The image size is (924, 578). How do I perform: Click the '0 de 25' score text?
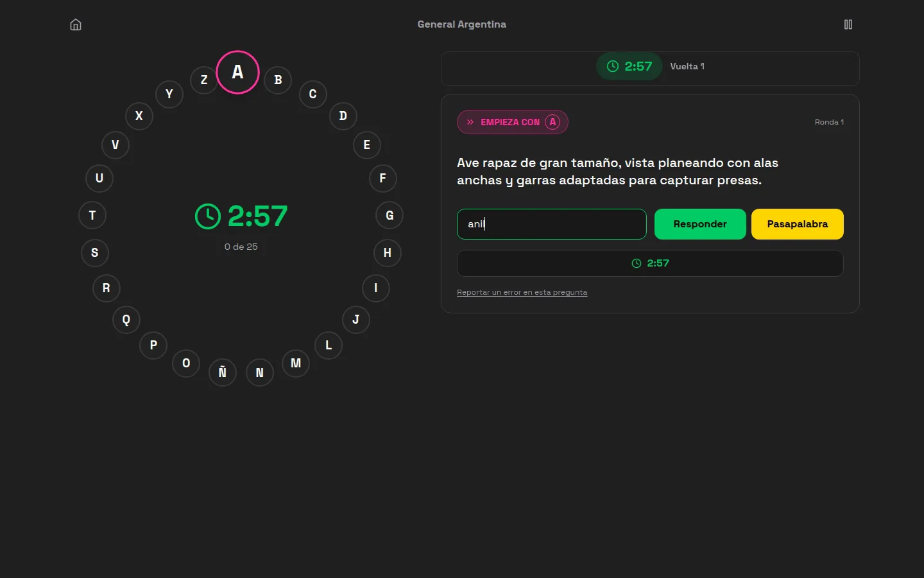(x=241, y=247)
